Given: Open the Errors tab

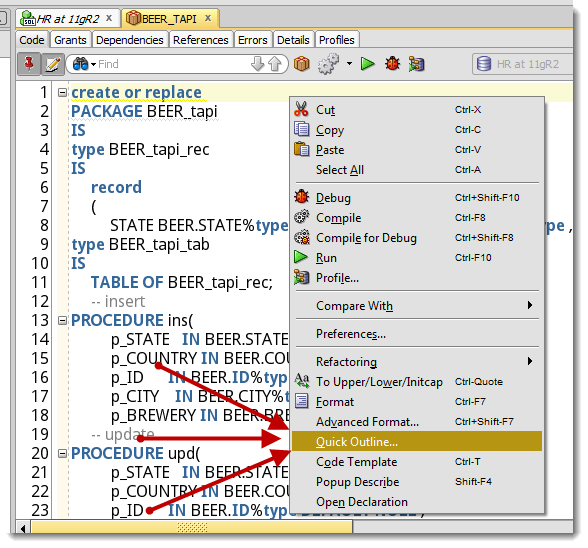Looking at the screenshot, I should [253, 40].
